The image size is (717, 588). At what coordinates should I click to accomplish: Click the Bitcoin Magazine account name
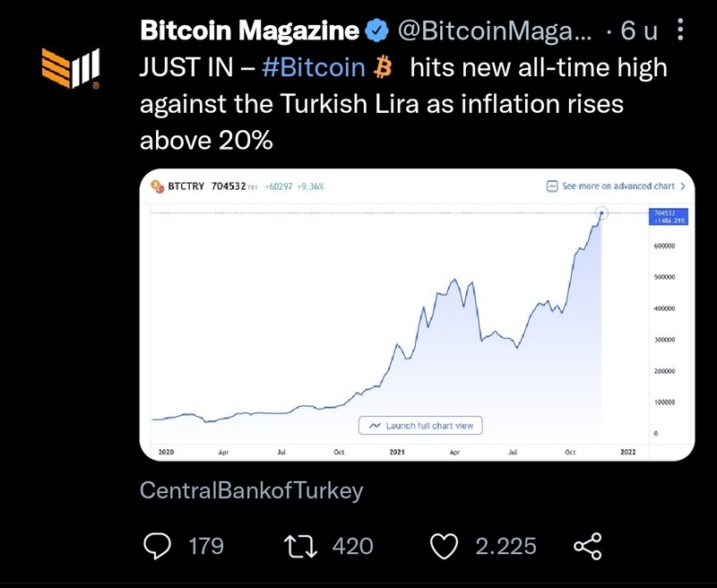[249, 31]
